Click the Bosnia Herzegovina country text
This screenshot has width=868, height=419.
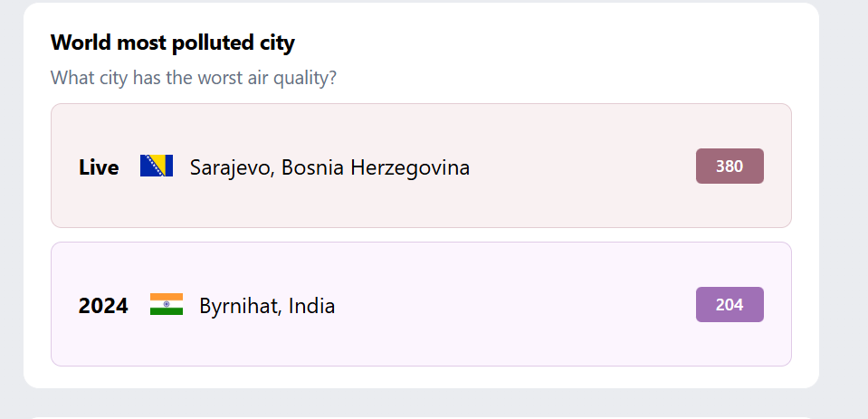click(x=376, y=167)
